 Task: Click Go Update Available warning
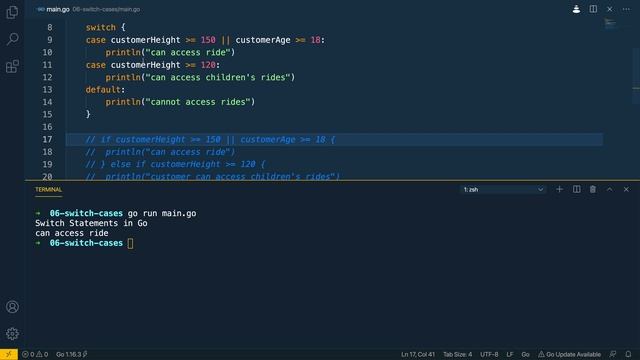point(569,354)
